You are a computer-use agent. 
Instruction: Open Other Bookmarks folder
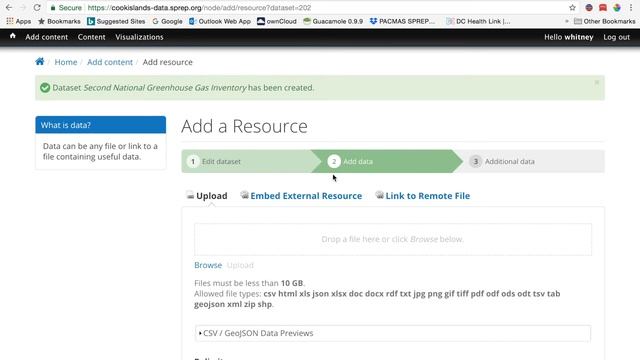point(604,21)
